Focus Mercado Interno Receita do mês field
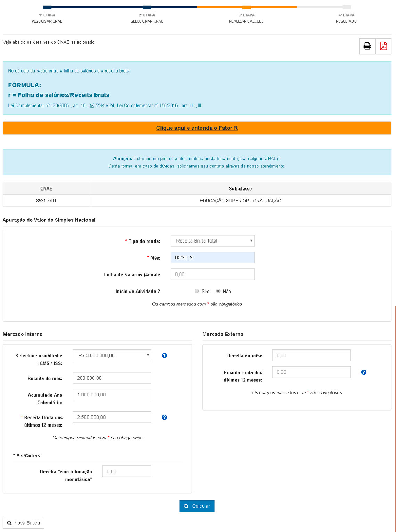The width and height of the screenshot is (396, 532). (x=112, y=378)
